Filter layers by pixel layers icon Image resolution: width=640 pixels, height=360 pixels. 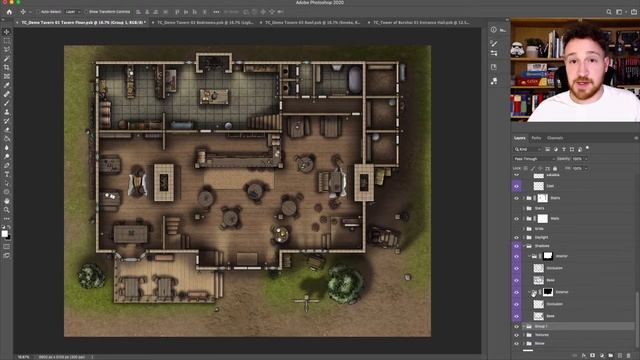[x=547, y=149]
